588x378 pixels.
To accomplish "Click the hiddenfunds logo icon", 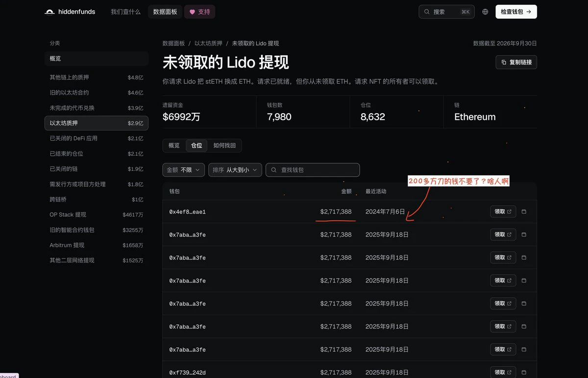I will (49, 12).
